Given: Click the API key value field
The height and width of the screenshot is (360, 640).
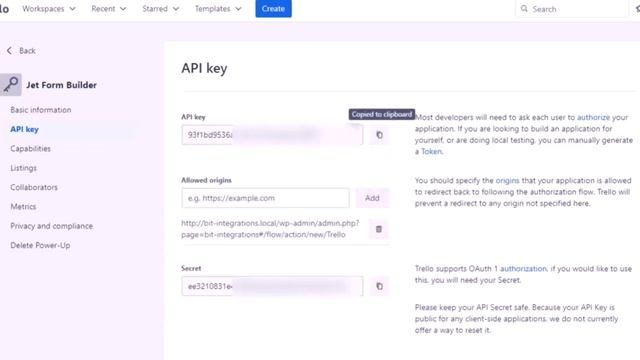Looking at the screenshot, I should tap(272, 135).
